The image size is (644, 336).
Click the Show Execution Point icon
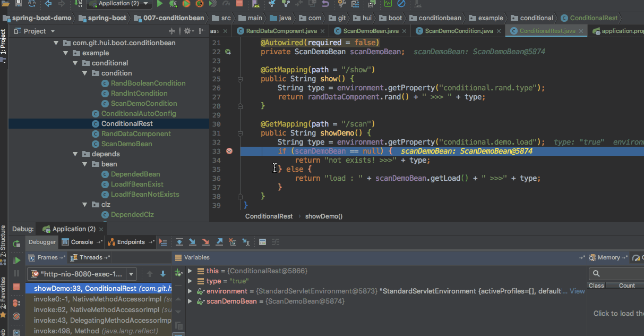point(163,242)
